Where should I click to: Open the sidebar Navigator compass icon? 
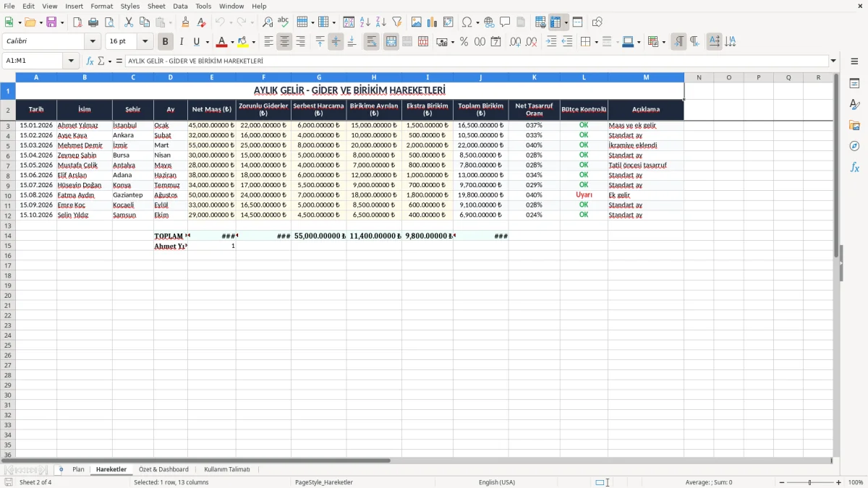point(854,146)
